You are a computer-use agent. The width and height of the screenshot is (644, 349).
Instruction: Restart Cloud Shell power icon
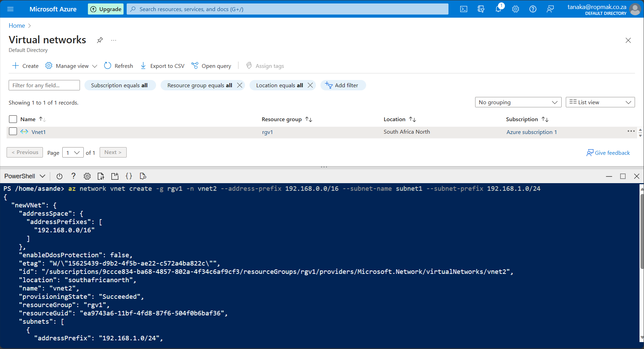60,176
